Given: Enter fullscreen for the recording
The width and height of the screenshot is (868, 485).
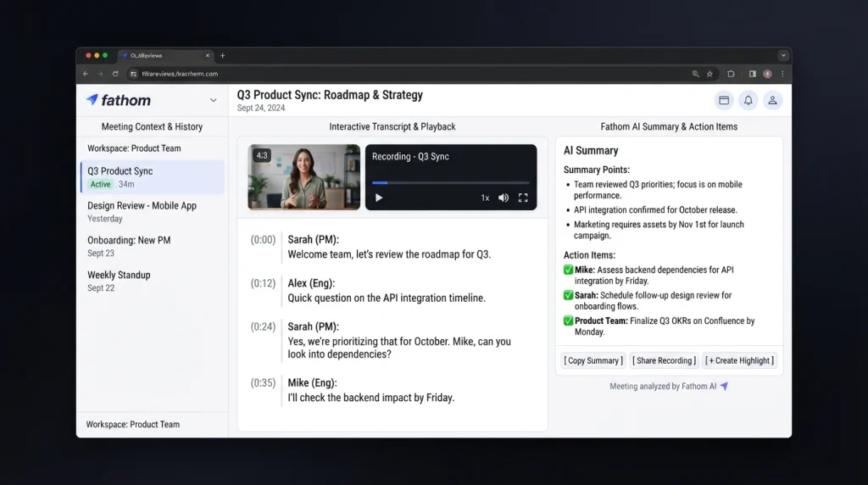Looking at the screenshot, I should click(x=523, y=198).
